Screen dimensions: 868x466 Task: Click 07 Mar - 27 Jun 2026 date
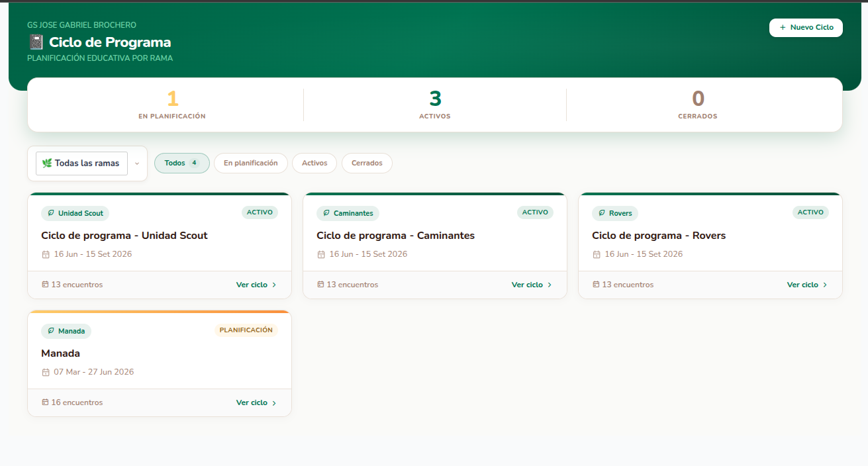(94, 372)
